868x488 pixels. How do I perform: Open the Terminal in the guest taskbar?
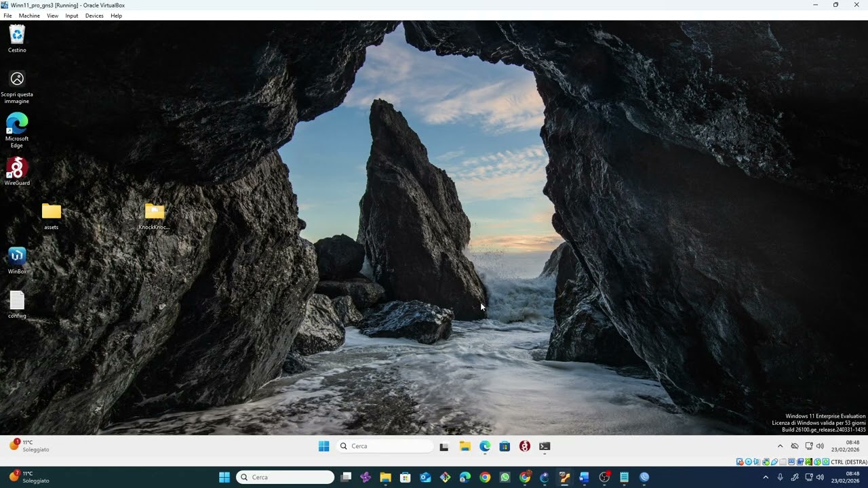(545, 446)
